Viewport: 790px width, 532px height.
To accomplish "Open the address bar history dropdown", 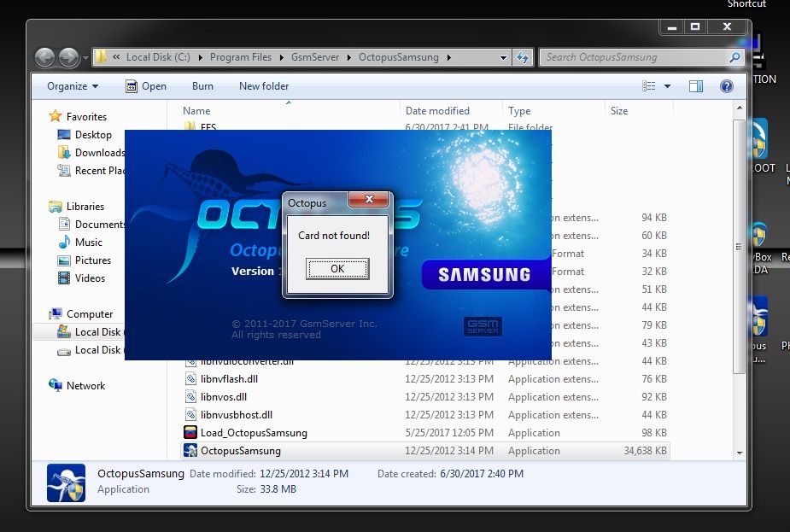I will point(504,58).
